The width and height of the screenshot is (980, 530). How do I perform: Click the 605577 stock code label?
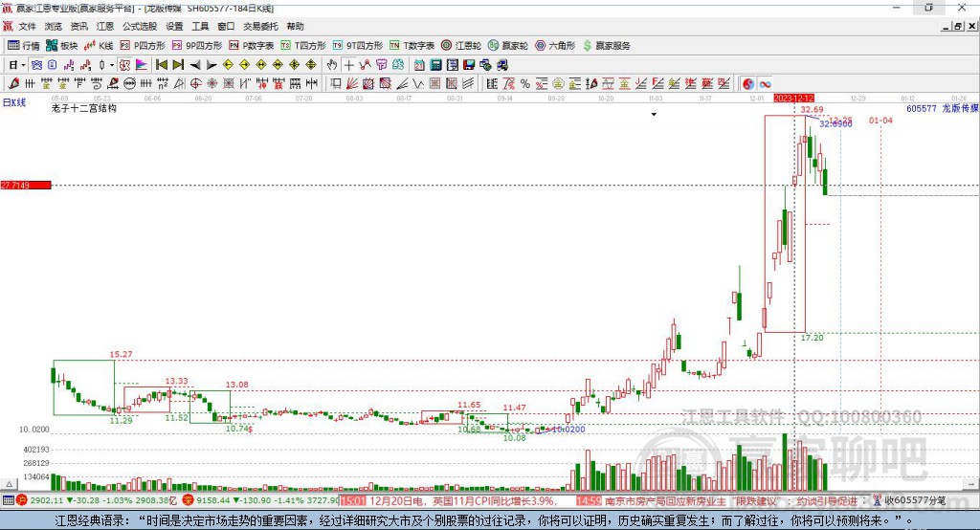[922, 108]
